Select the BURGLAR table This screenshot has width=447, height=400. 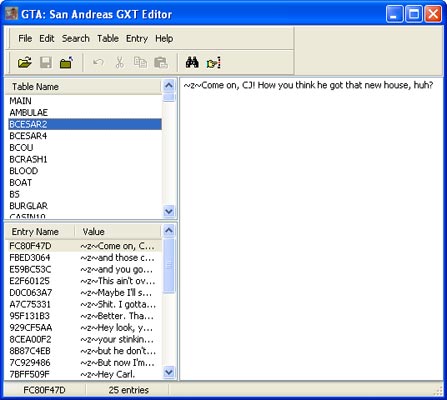tap(85, 206)
